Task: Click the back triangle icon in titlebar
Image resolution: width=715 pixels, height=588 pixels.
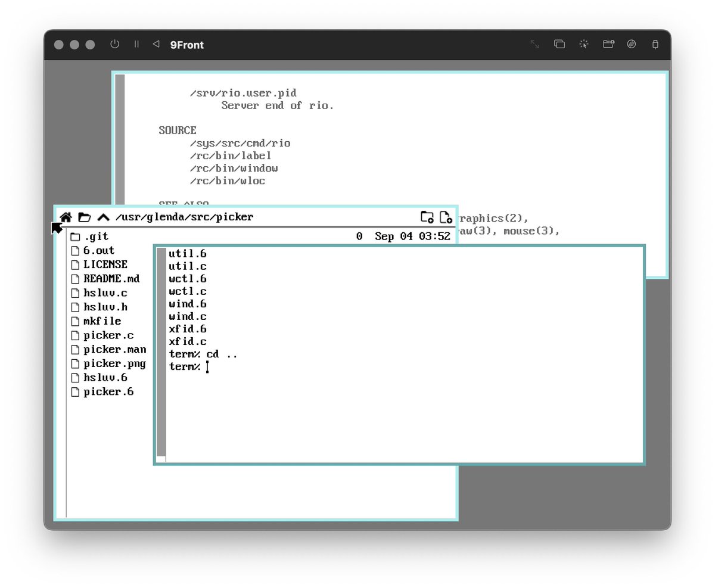Action: click(x=156, y=44)
